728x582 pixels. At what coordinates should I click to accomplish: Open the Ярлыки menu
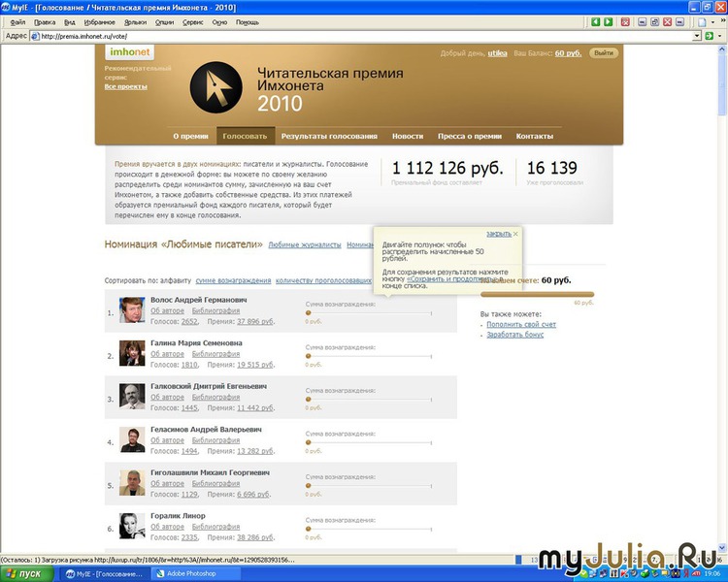coord(135,22)
